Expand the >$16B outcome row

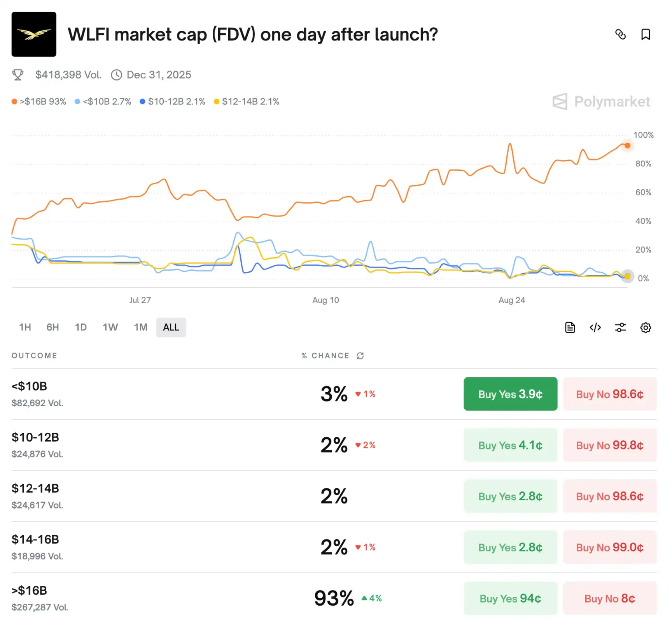[x=29, y=591]
